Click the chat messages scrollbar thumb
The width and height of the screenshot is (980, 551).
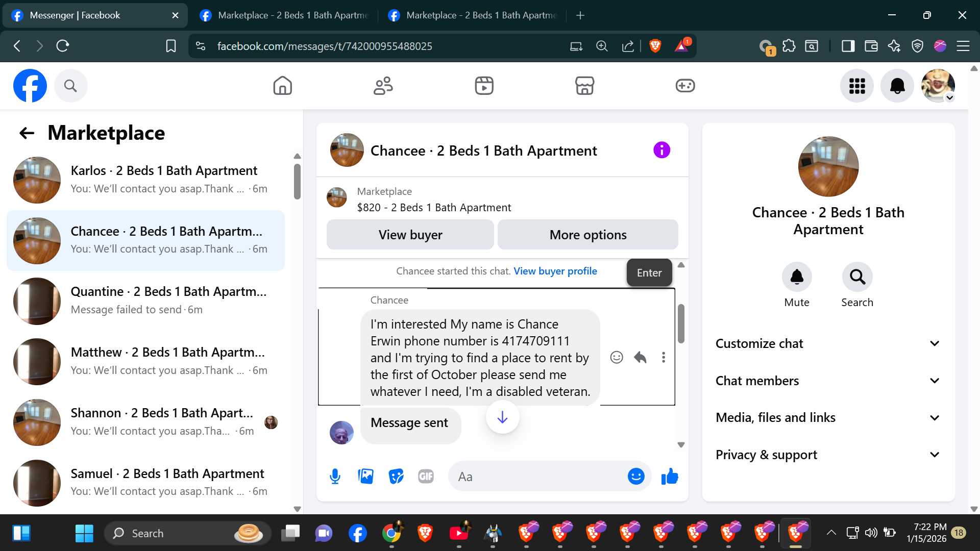click(x=681, y=324)
